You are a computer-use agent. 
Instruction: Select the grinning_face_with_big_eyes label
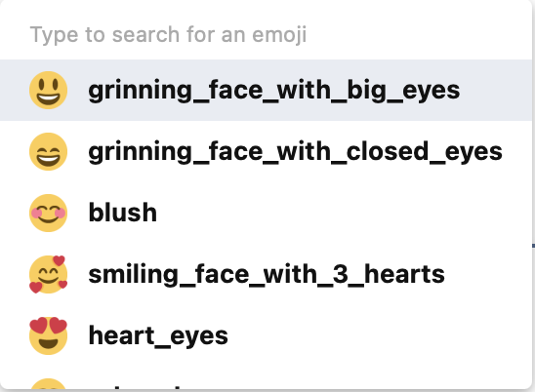(274, 91)
